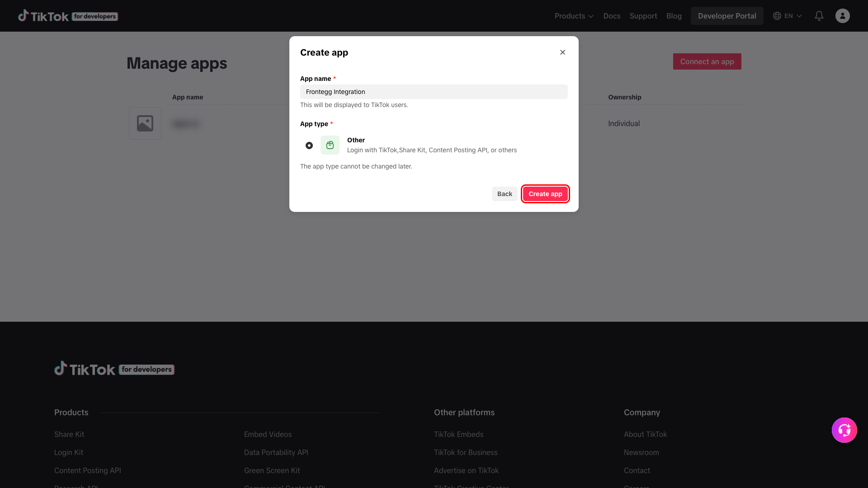Viewport: 868px width, 488px height.
Task: Click the Individual ownership cell
Action: [x=623, y=123]
